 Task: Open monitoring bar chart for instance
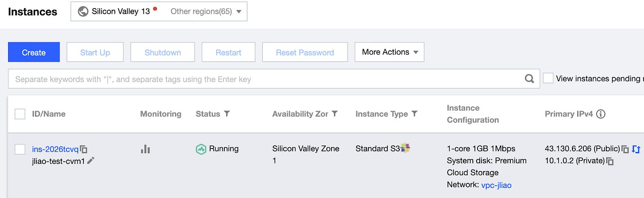[145, 149]
